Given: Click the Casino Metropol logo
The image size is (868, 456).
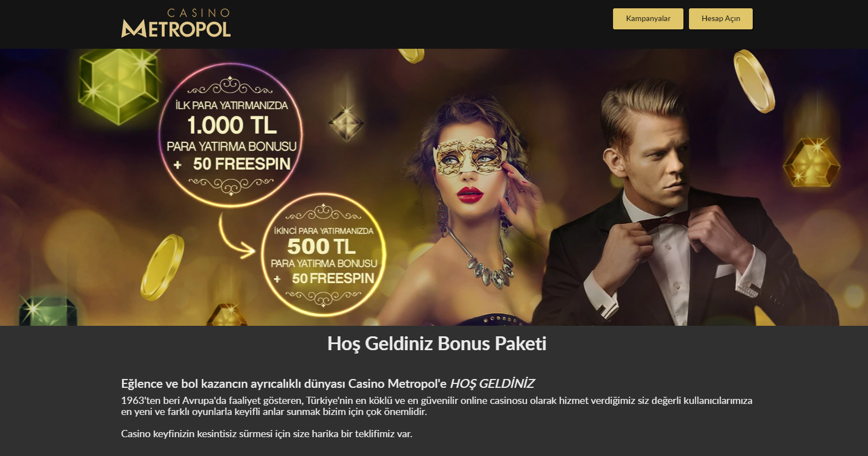Looking at the screenshot, I should tap(176, 23).
